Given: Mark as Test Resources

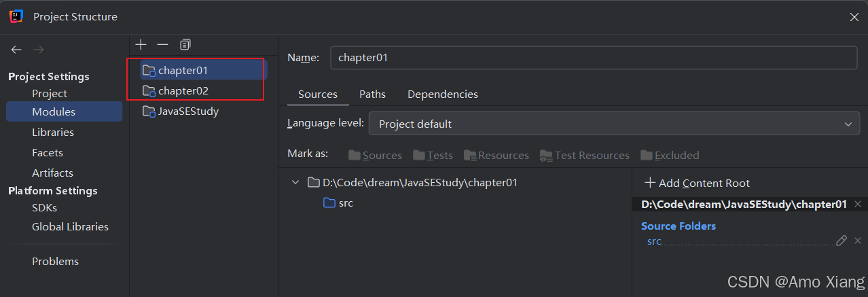Looking at the screenshot, I should pos(585,155).
